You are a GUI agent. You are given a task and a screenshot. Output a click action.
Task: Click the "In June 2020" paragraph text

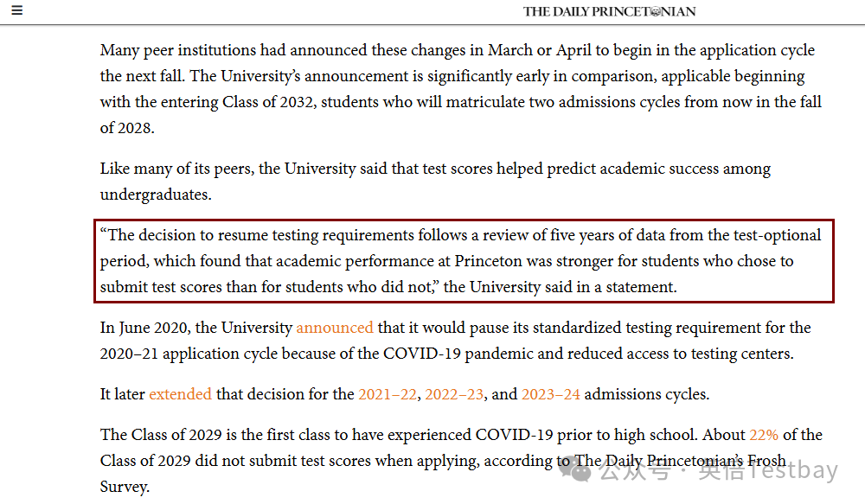pyautogui.click(x=173, y=328)
